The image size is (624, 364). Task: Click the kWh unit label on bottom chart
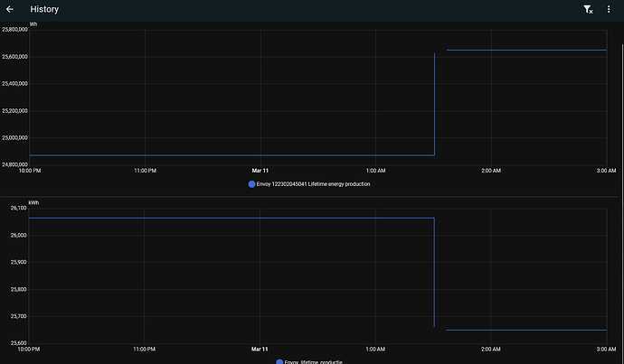click(33, 202)
